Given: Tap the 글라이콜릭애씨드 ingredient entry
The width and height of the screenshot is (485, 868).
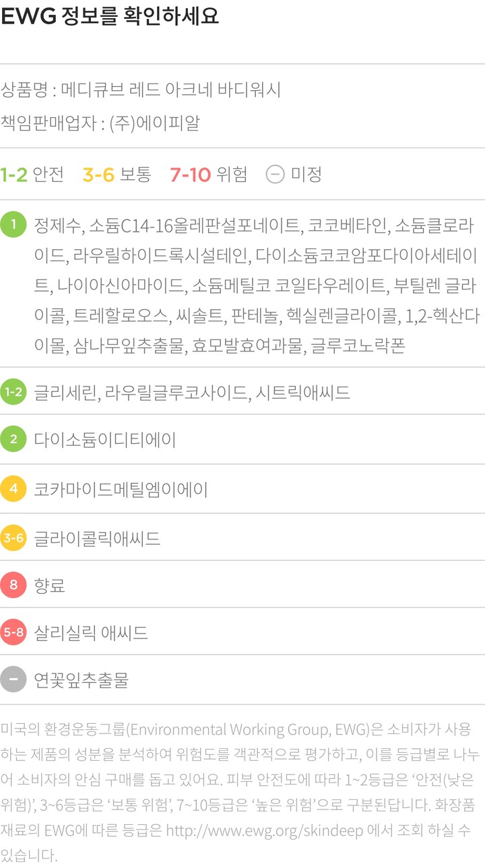Looking at the screenshot, I should (x=97, y=539).
